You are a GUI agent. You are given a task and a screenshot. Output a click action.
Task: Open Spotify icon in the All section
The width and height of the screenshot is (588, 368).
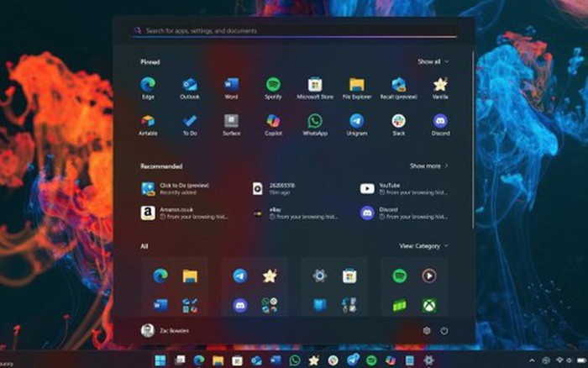[400, 276]
